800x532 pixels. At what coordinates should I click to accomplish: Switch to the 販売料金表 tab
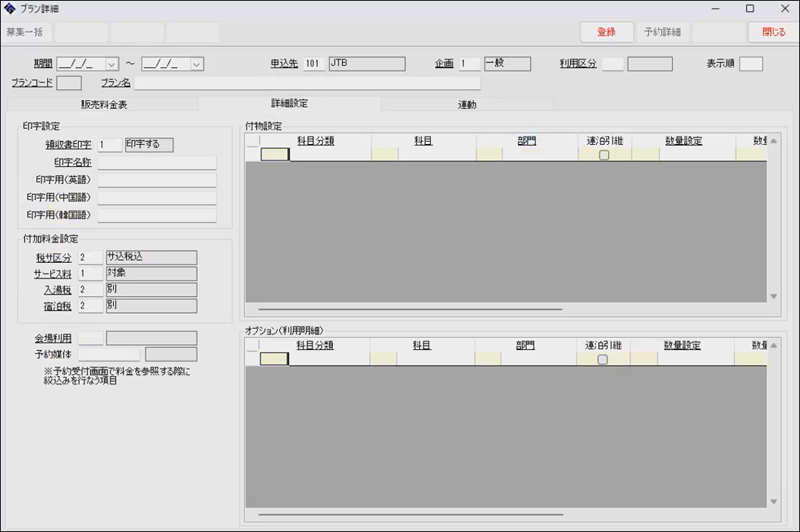(104, 105)
